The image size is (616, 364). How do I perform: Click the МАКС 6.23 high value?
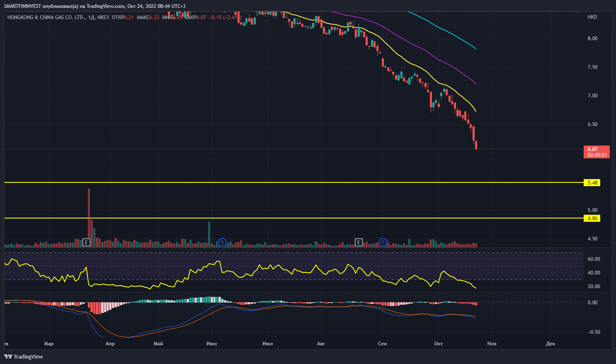(148, 17)
